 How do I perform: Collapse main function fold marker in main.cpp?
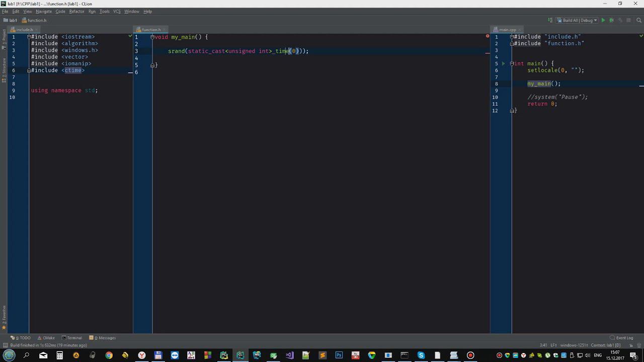(512, 64)
